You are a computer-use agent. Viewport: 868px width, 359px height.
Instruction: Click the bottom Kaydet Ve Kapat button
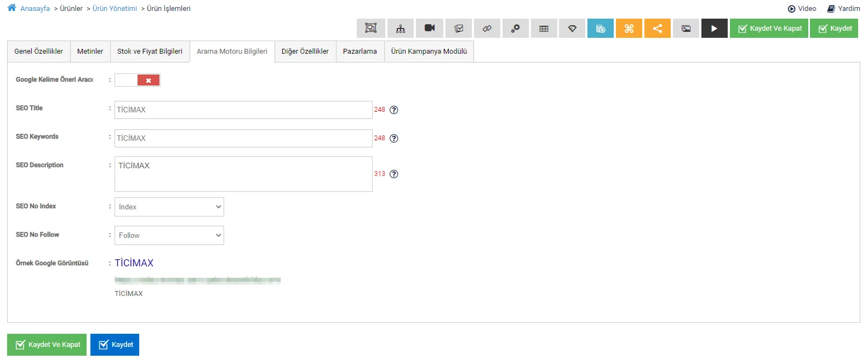pos(47,345)
